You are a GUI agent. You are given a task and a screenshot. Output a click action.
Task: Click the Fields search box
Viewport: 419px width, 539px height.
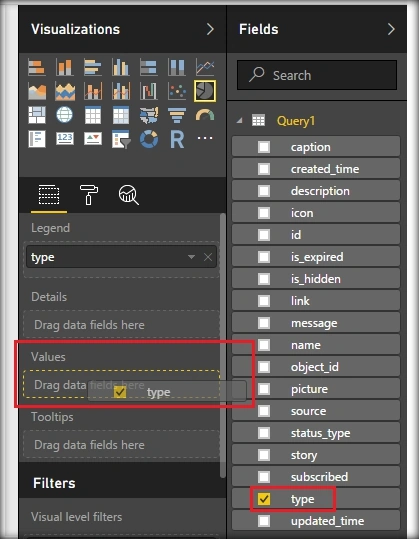[317, 75]
